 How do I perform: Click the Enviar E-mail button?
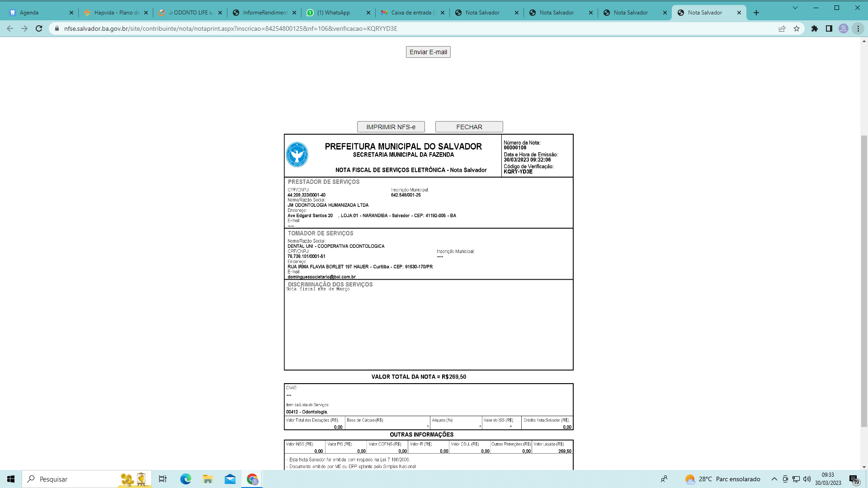pos(428,52)
